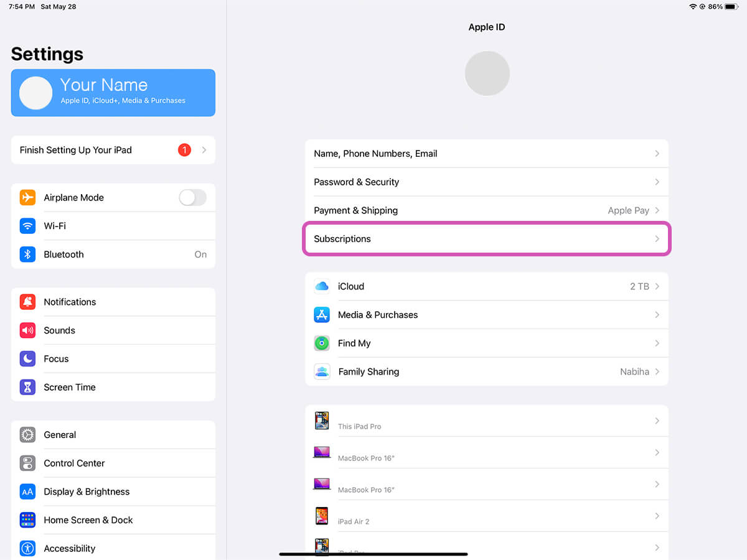747x560 pixels.
Task: Click the Accessibility icon in sidebar
Action: click(27, 548)
